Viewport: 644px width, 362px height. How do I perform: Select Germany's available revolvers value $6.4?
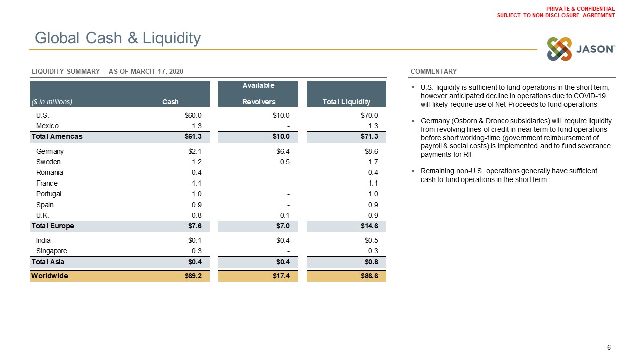point(283,151)
